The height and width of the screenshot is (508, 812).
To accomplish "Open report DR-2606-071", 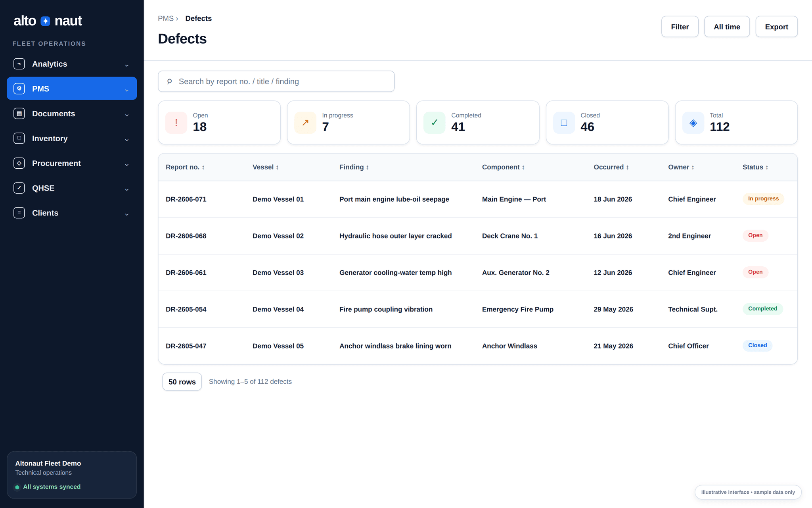I will click(x=186, y=199).
